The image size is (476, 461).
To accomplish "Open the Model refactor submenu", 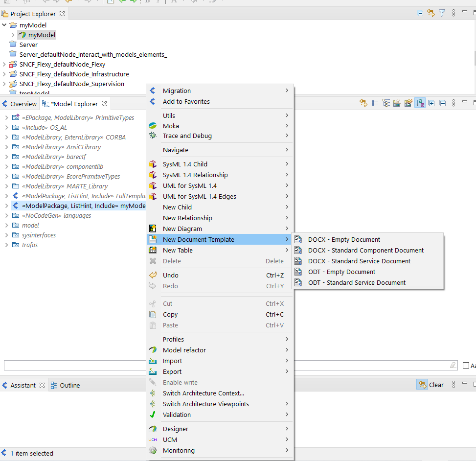I will pyautogui.click(x=220, y=350).
